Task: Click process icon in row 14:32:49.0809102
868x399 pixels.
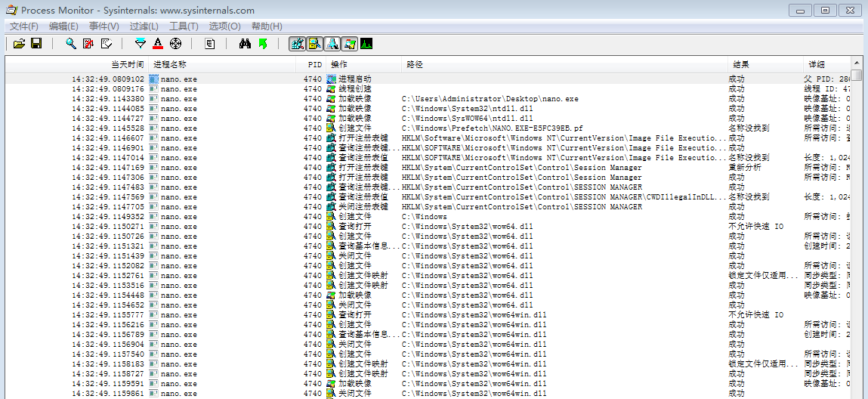Action: [x=154, y=79]
